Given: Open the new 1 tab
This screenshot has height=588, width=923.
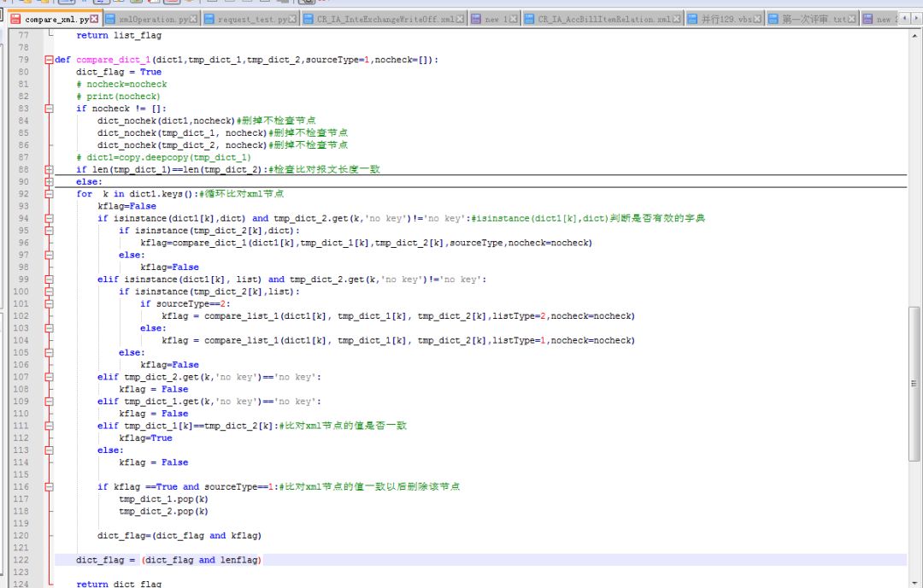Looking at the screenshot, I should [x=495, y=19].
